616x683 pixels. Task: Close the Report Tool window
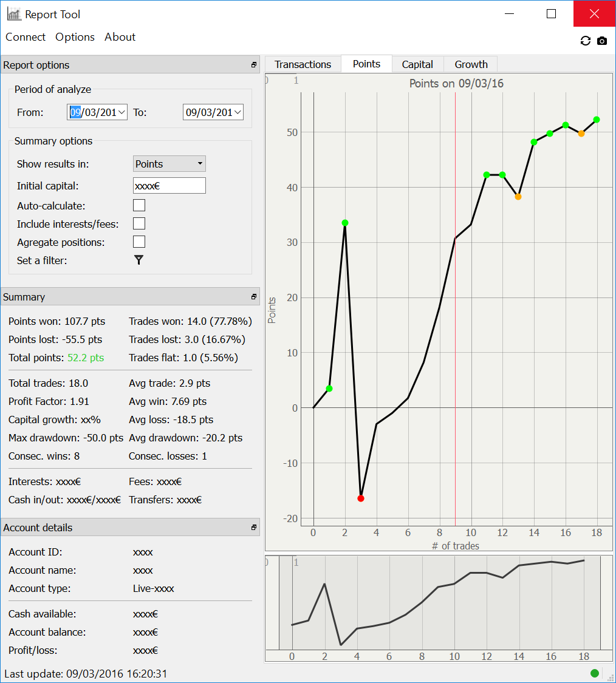594,14
